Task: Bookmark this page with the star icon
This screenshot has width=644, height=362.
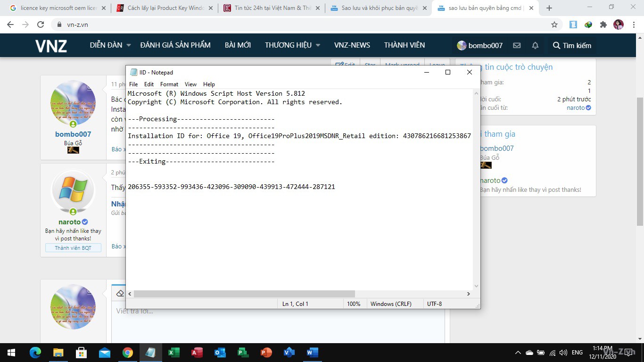Action: click(554, 25)
